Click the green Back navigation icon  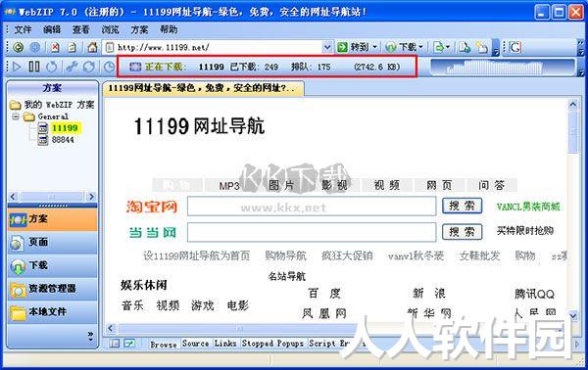point(18,47)
